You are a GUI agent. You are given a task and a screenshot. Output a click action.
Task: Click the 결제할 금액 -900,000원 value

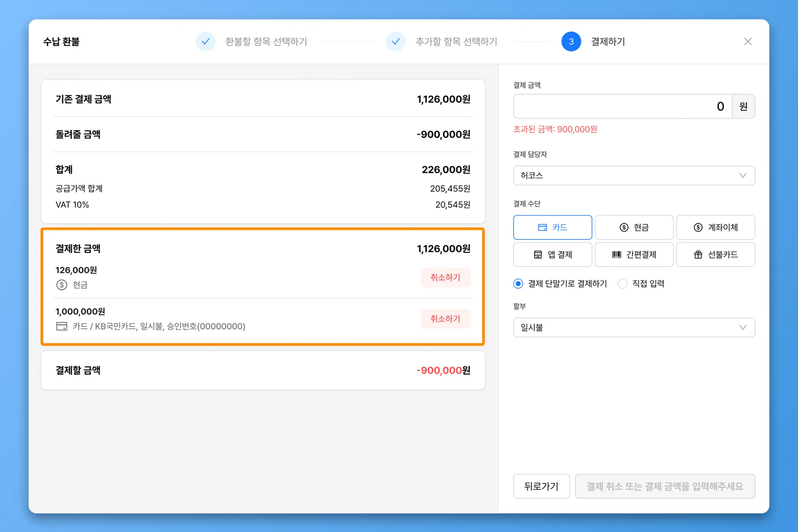click(443, 370)
